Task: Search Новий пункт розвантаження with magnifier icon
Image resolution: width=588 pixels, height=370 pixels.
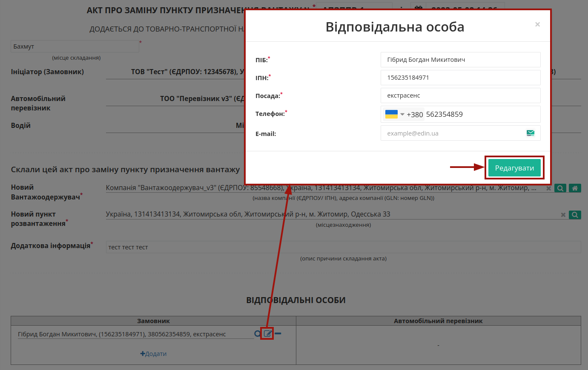Action: click(575, 215)
